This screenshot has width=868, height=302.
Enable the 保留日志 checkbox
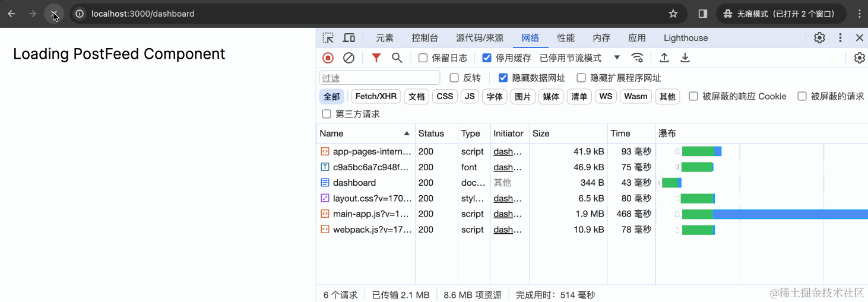click(x=423, y=58)
